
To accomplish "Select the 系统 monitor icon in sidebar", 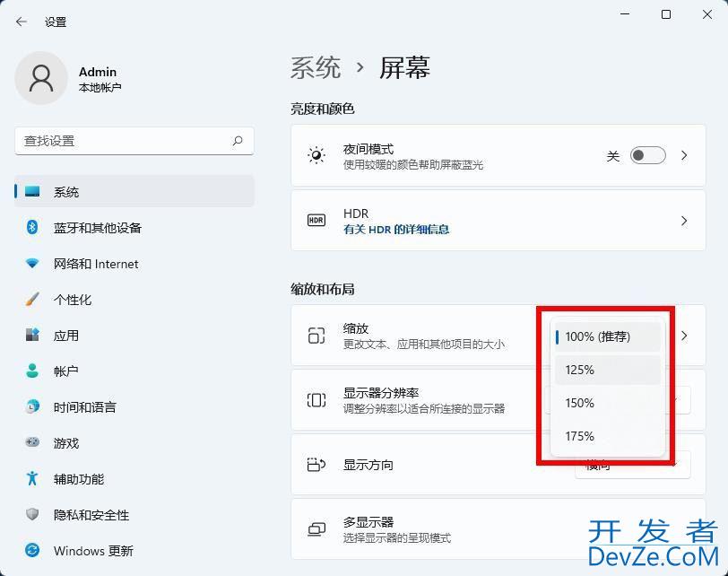I will tap(32, 191).
